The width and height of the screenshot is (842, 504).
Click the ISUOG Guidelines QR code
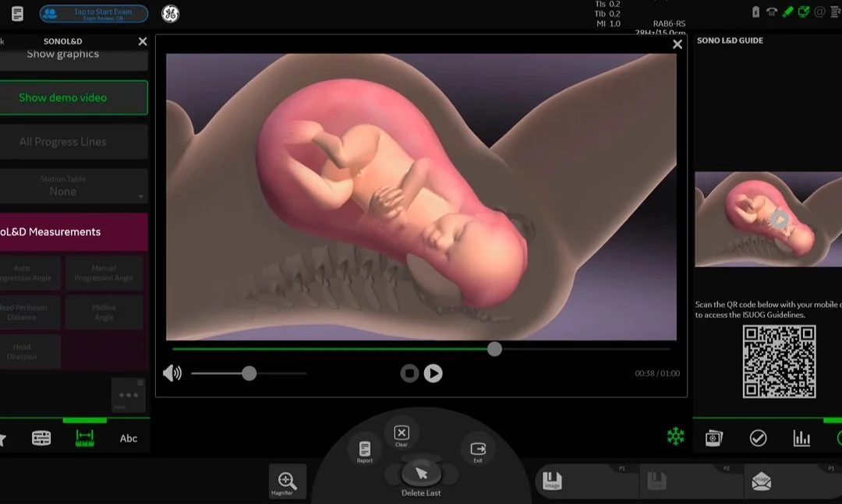tap(779, 361)
